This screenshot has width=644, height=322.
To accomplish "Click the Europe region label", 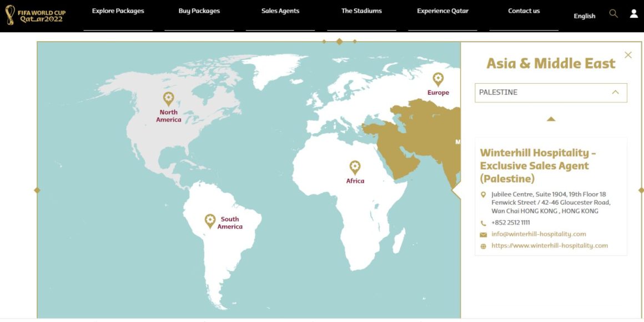I will click(438, 93).
